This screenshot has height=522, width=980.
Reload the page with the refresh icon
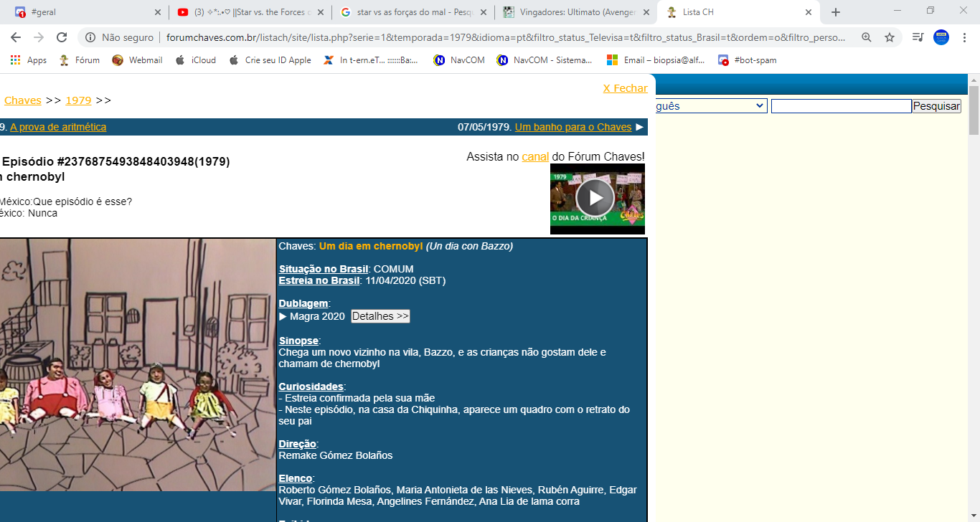tap(62, 37)
